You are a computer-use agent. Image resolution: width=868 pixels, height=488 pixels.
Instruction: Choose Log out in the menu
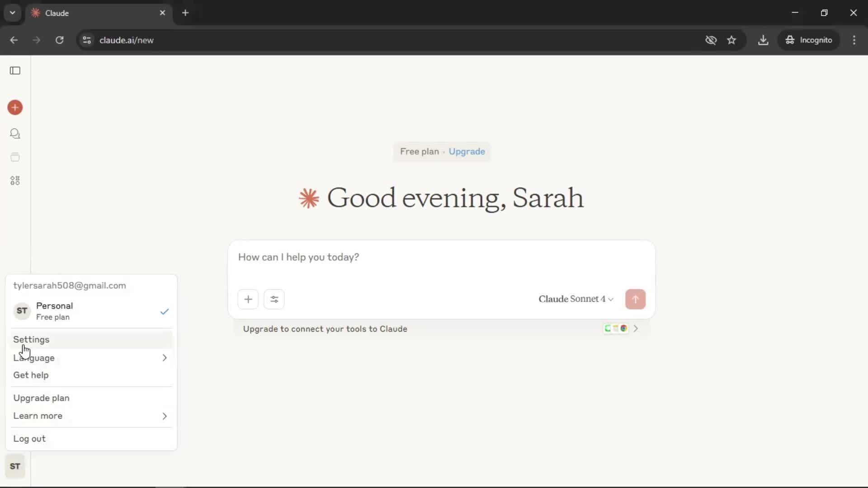pyautogui.click(x=29, y=439)
